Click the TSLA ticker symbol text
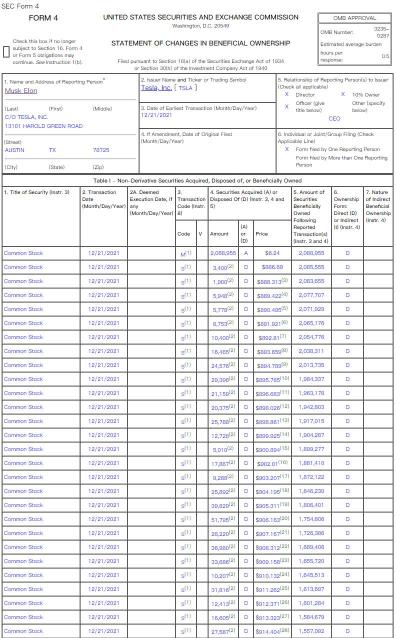 pyautogui.click(x=186, y=88)
